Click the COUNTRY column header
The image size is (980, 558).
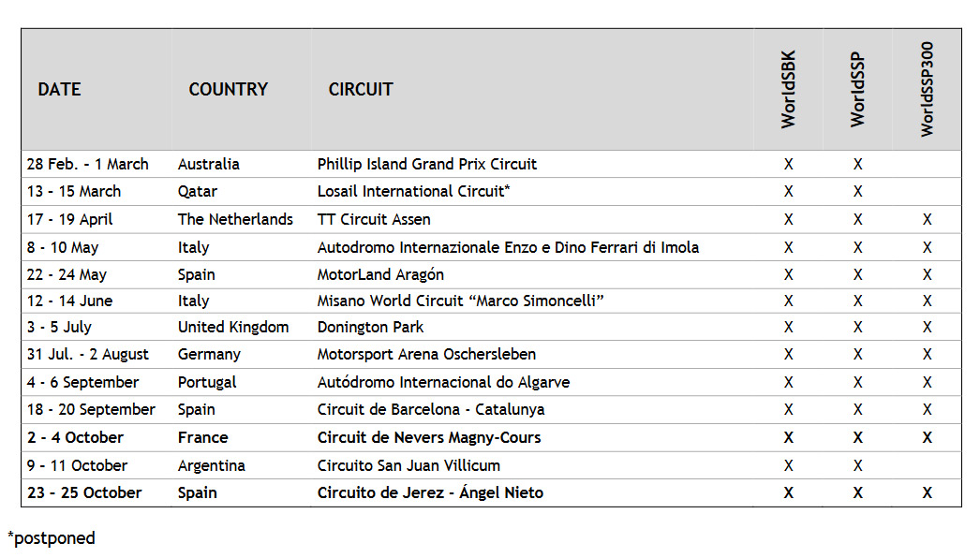click(228, 89)
